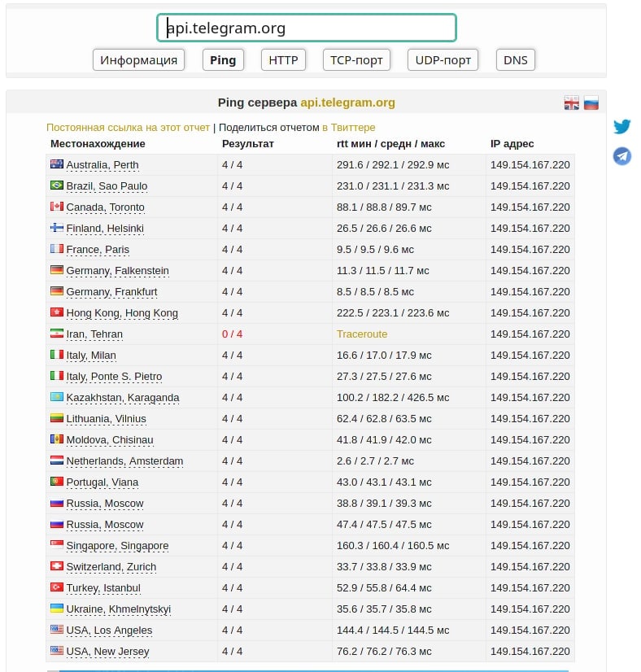Click the Portugal flag icon
The height and width of the screenshot is (672, 641).
57,482
